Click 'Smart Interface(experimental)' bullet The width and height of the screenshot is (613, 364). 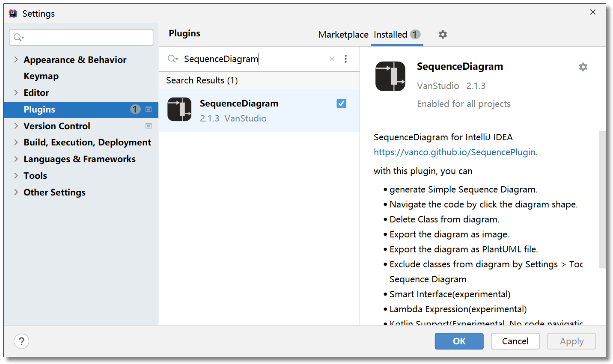450,294
